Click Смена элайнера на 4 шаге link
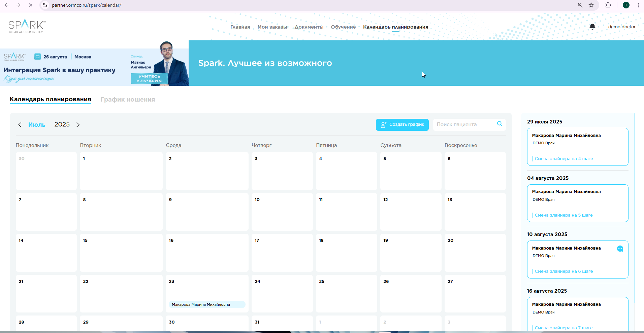The height and width of the screenshot is (333, 644). pyautogui.click(x=563, y=158)
